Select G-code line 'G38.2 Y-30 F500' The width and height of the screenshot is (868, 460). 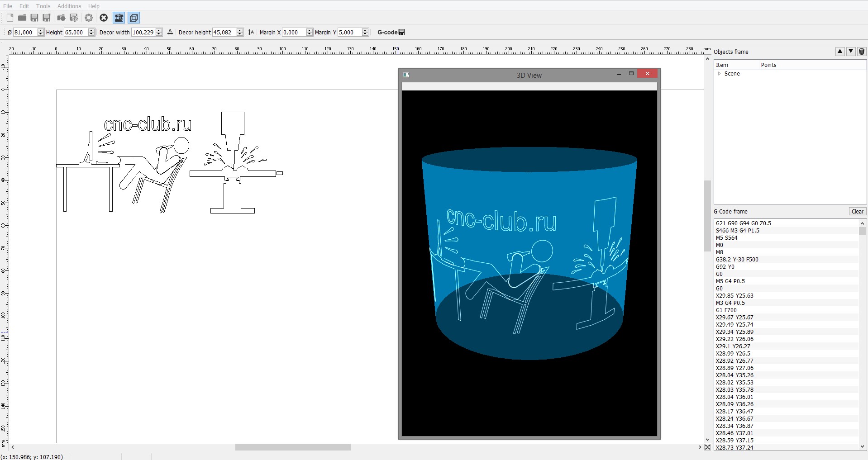(787, 260)
